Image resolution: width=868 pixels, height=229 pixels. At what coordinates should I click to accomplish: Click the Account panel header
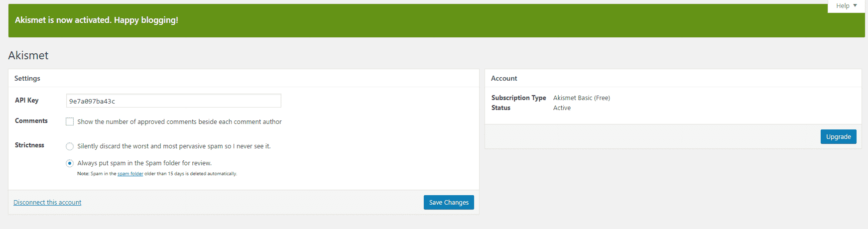click(673, 78)
